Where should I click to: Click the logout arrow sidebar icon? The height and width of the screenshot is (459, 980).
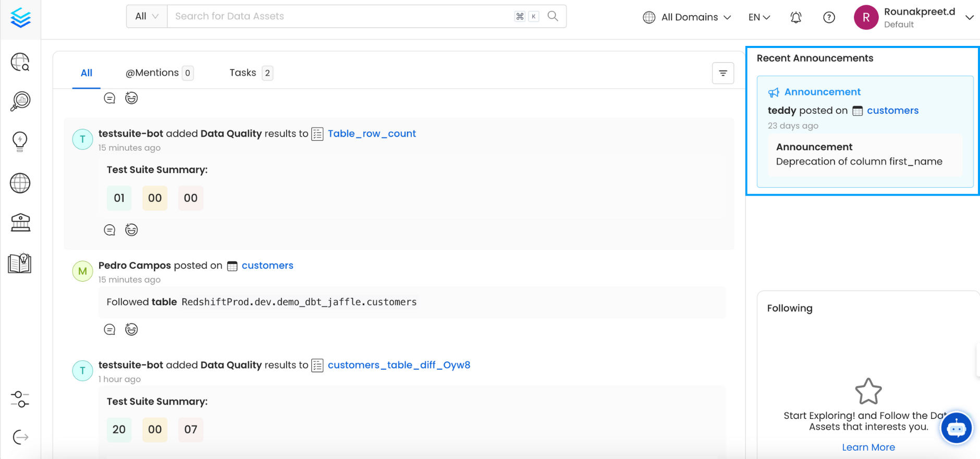click(20, 437)
